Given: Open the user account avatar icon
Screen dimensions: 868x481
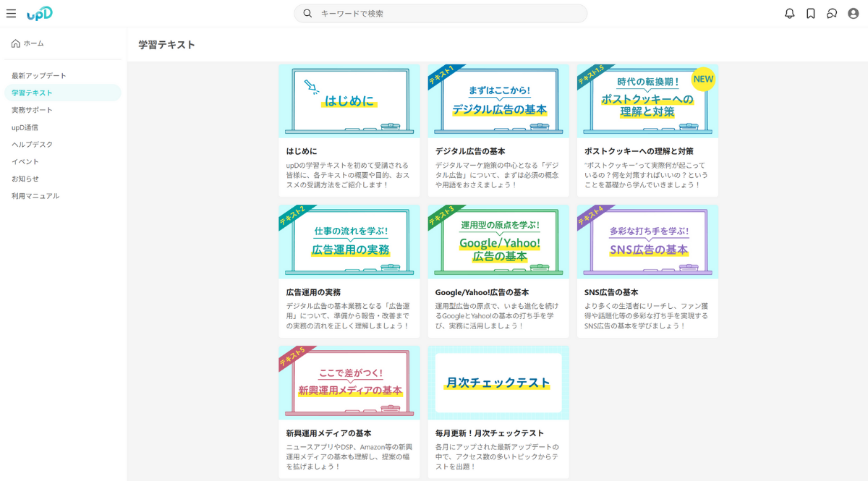Looking at the screenshot, I should 854,14.
